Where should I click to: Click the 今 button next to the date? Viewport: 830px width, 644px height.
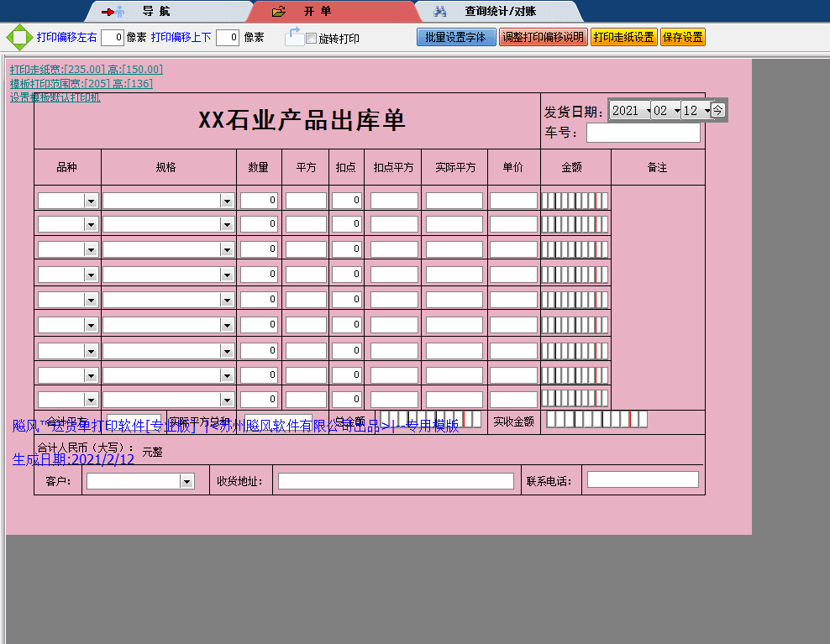[x=718, y=110]
